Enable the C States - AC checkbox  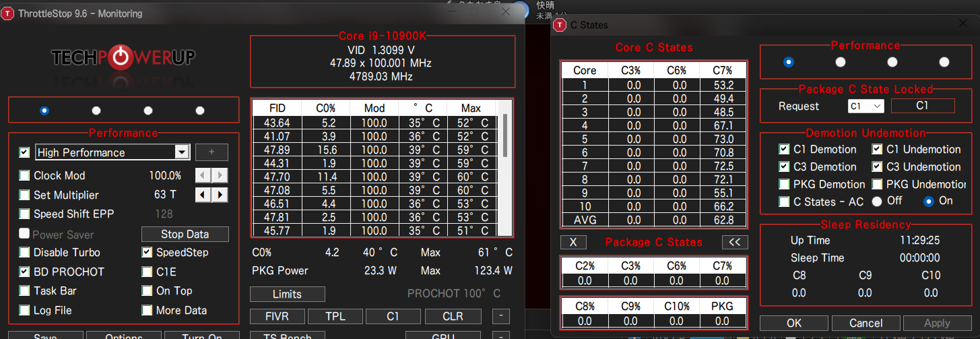coord(784,202)
